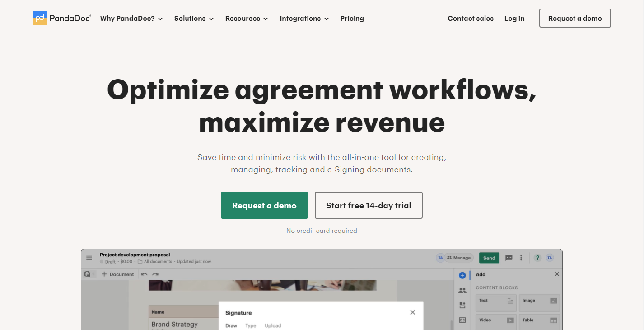
Task: Click the Manage recipients button
Action: [x=459, y=258]
